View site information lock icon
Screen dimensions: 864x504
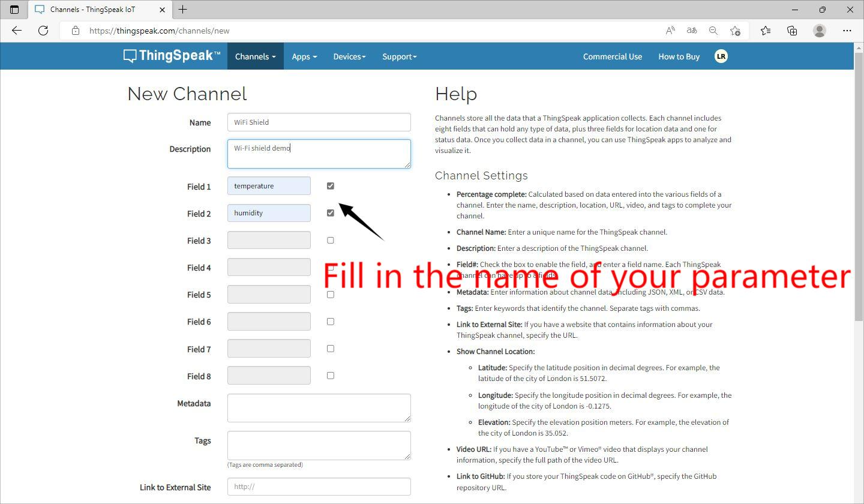click(76, 31)
